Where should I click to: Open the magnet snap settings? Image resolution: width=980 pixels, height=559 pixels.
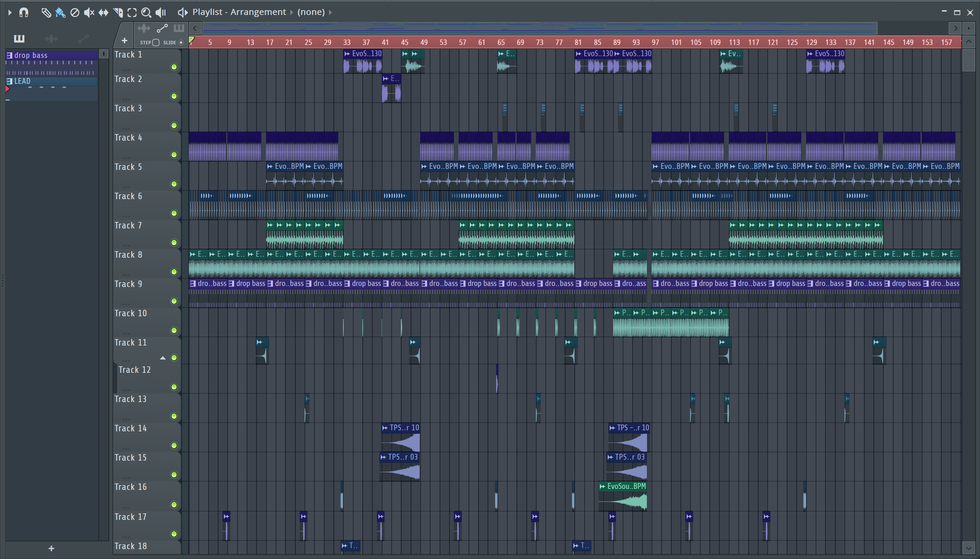(24, 13)
